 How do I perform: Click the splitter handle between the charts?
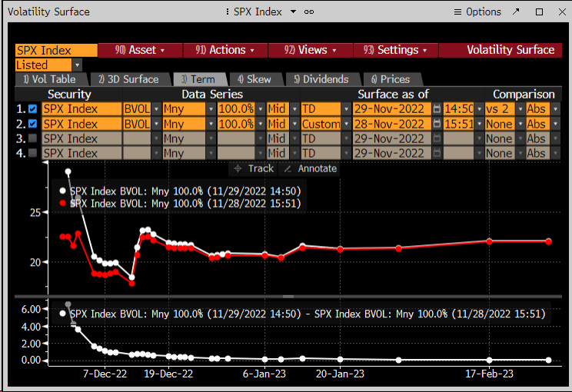(x=288, y=297)
